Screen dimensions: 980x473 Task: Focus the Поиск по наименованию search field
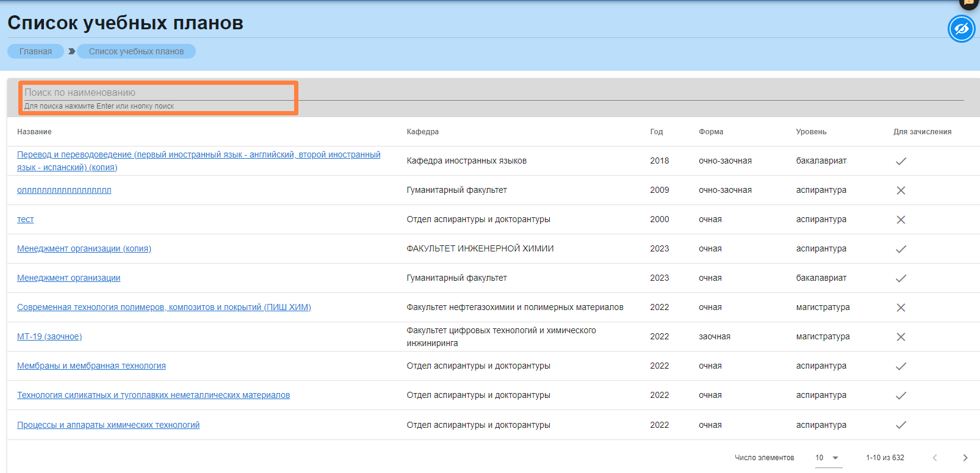pyautogui.click(x=159, y=93)
